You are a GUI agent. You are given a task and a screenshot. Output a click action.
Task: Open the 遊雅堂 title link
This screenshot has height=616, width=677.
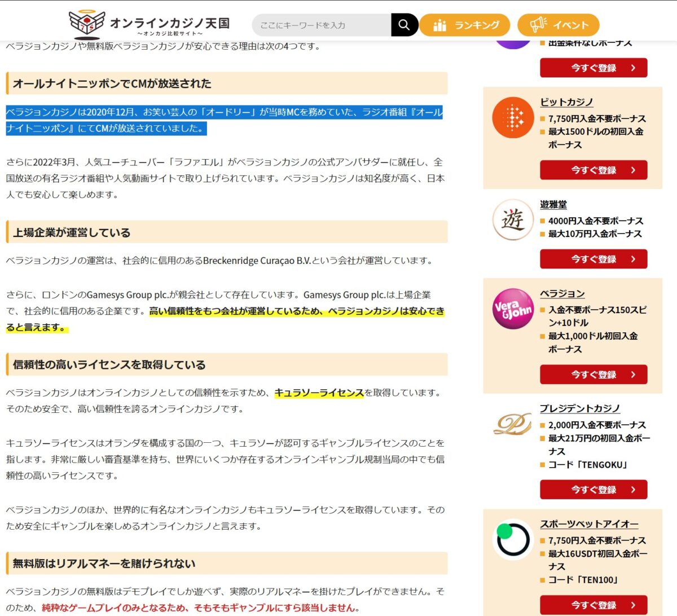pos(553,205)
